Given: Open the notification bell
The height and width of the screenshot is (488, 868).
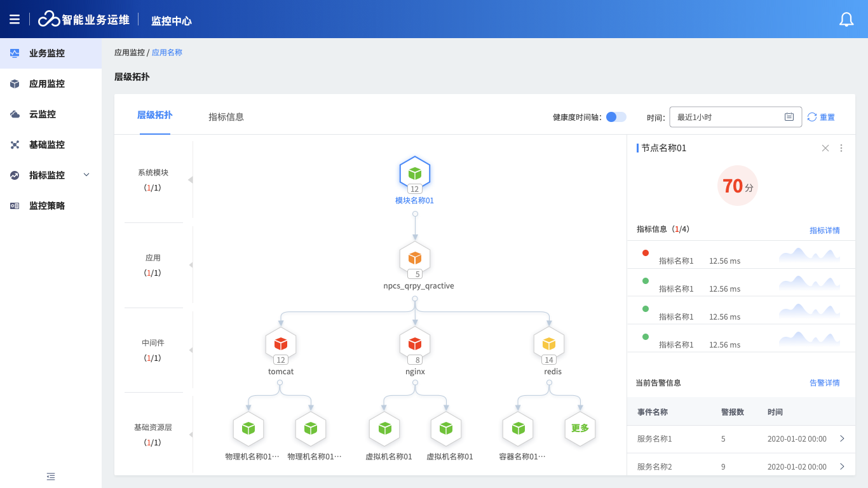Looking at the screenshot, I should coord(846,20).
